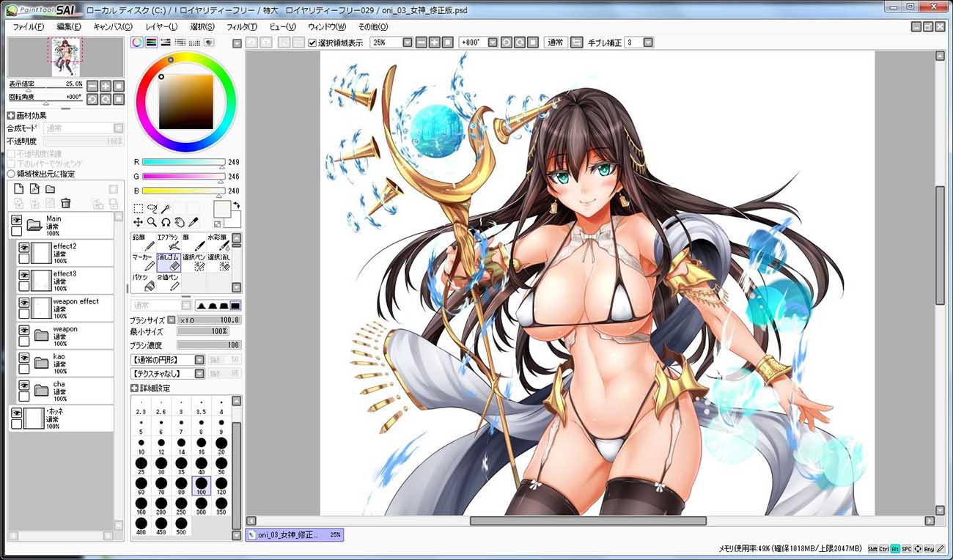Viewport: 953px width, 560px height.
Task: Open the キャンバス(C) menu
Action: [x=113, y=26]
